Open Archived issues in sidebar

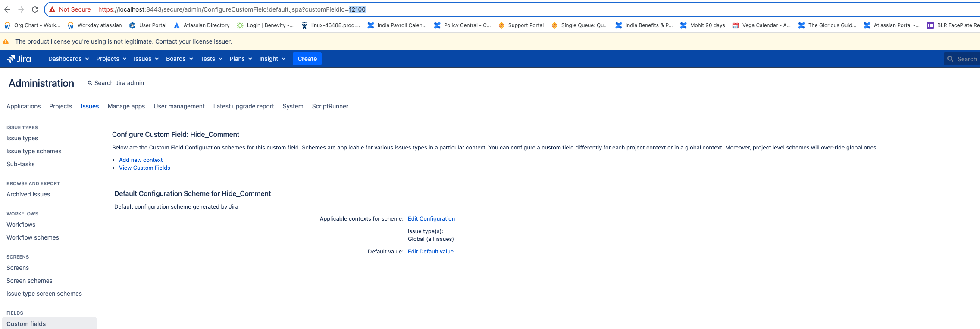point(28,194)
